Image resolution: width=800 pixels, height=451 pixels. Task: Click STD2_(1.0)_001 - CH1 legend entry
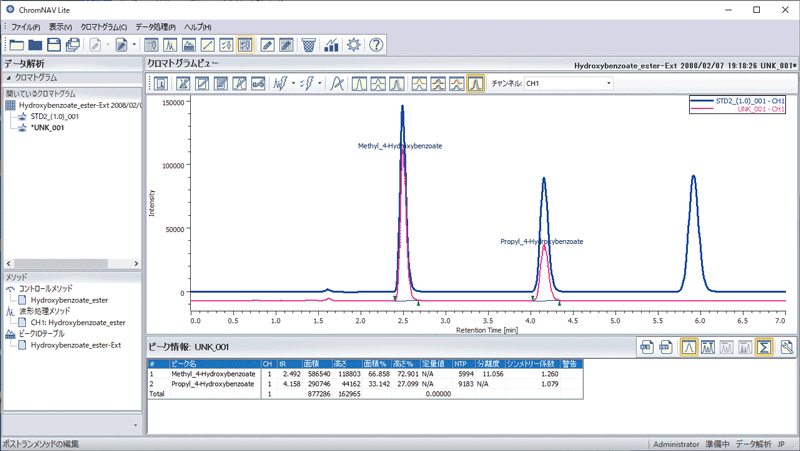pyautogui.click(x=738, y=101)
